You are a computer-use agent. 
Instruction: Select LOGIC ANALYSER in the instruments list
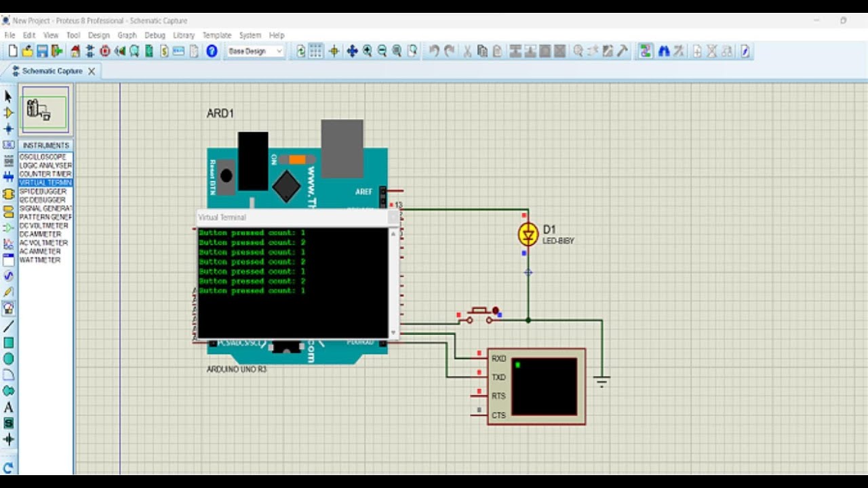coord(45,165)
